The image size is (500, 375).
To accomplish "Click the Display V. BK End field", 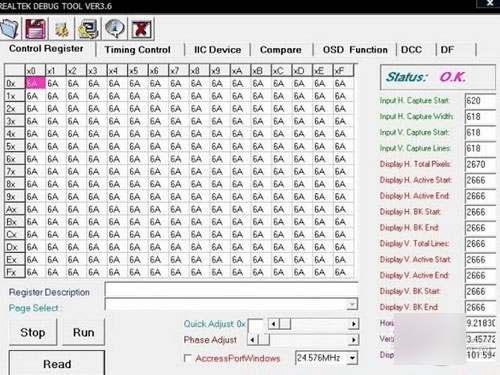I will 481,307.
